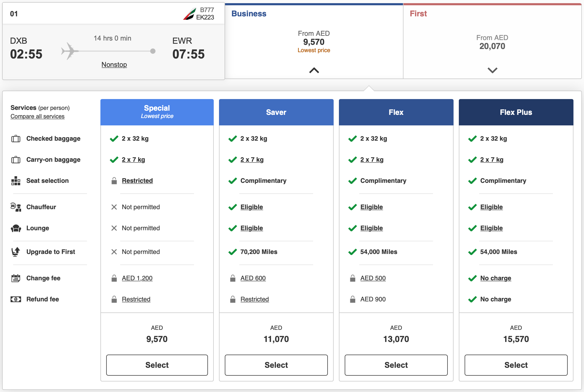Click the Emirates logo beside EK223
Viewport: 584px width, 392px height.
(190, 13)
